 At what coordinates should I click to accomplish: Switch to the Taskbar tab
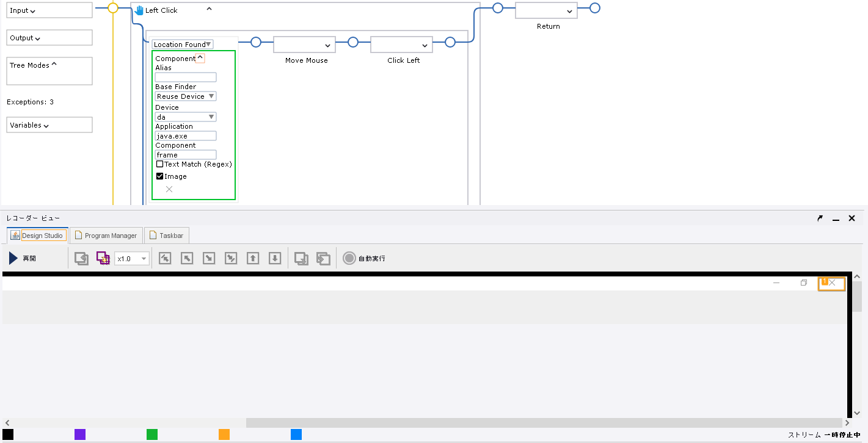pyautogui.click(x=167, y=236)
